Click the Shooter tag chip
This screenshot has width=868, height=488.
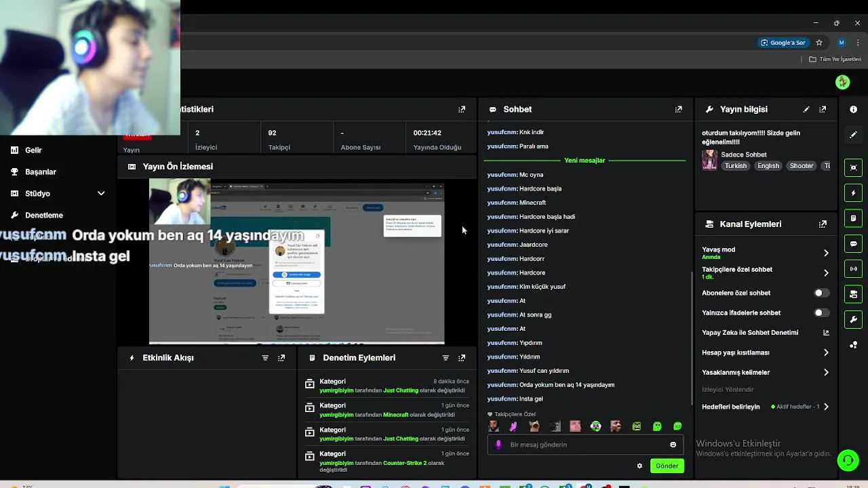tap(802, 166)
